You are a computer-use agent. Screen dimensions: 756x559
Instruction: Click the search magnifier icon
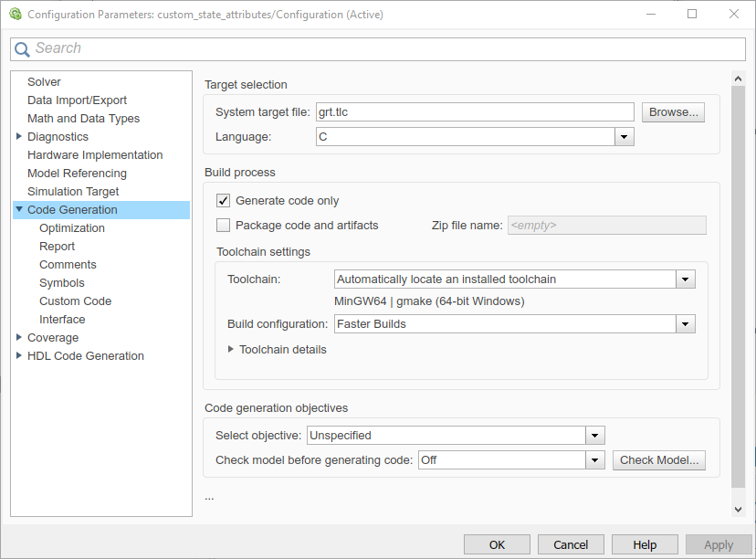pos(23,49)
